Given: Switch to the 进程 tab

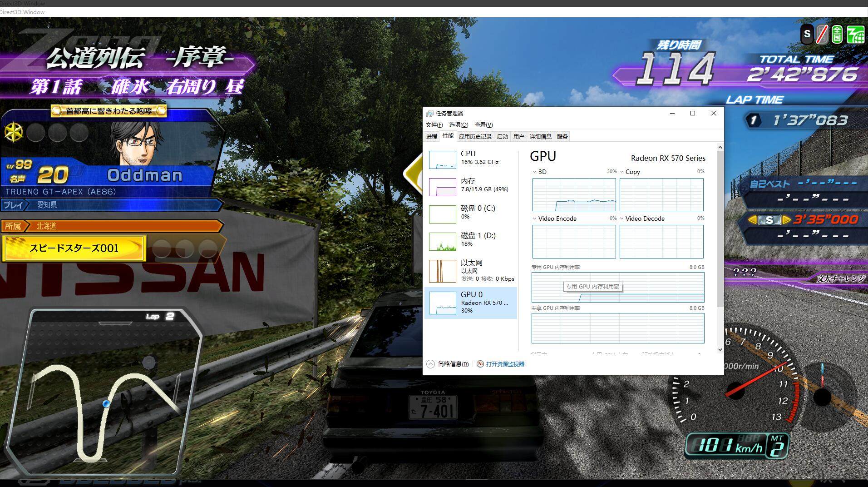Looking at the screenshot, I should pyautogui.click(x=432, y=136).
